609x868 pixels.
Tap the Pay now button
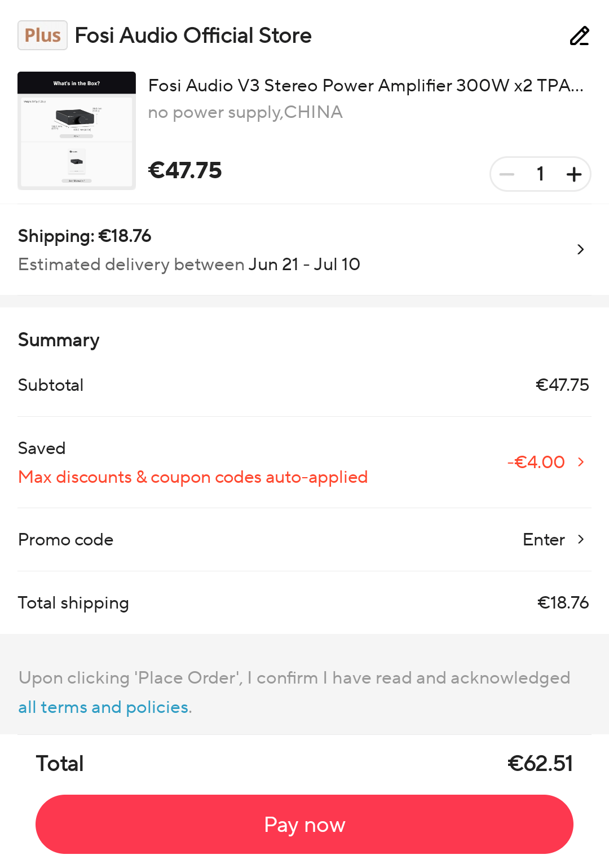click(x=304, y=824)
